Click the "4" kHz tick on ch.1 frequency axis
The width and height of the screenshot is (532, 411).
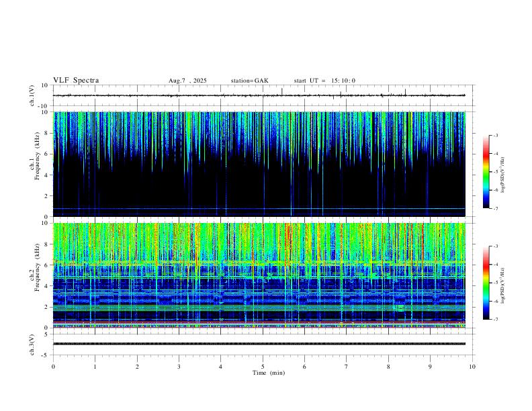(x=47, y=175)
